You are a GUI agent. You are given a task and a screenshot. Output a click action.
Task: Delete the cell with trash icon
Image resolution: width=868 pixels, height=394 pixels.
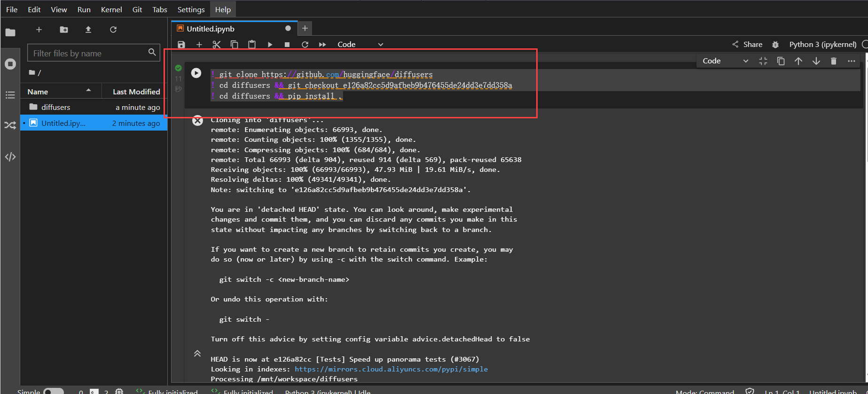coord(834,61)
